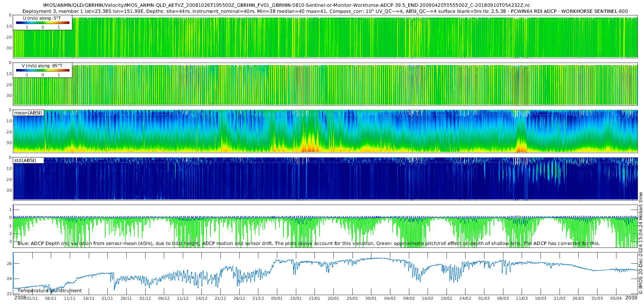Viewport: 644px width, 304px height.
Task: Select the mean(ABSI) panel label
Action: click(28, 113)
